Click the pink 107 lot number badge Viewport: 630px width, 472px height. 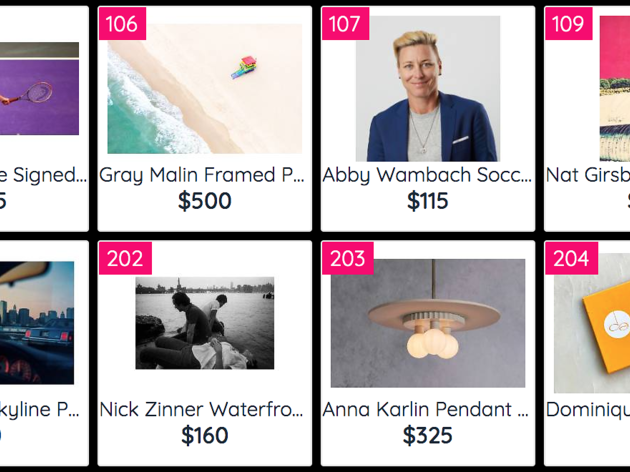point(346,24)
